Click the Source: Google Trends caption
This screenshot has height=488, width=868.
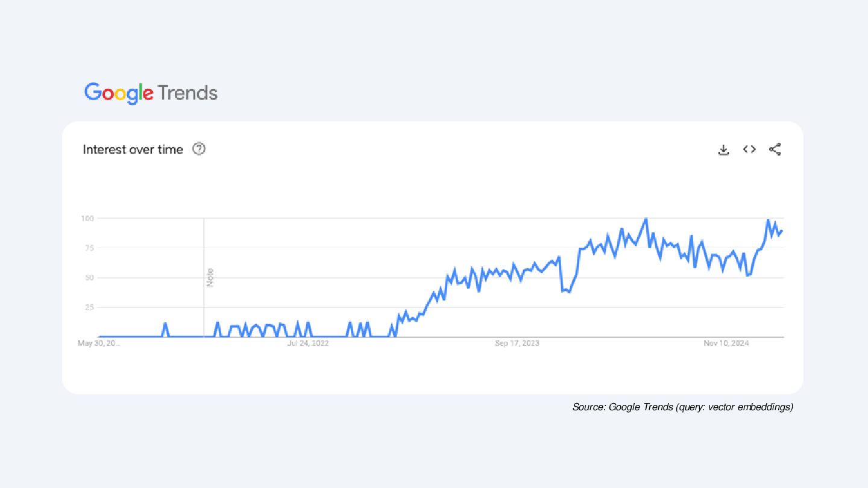[x=682, y=407]
